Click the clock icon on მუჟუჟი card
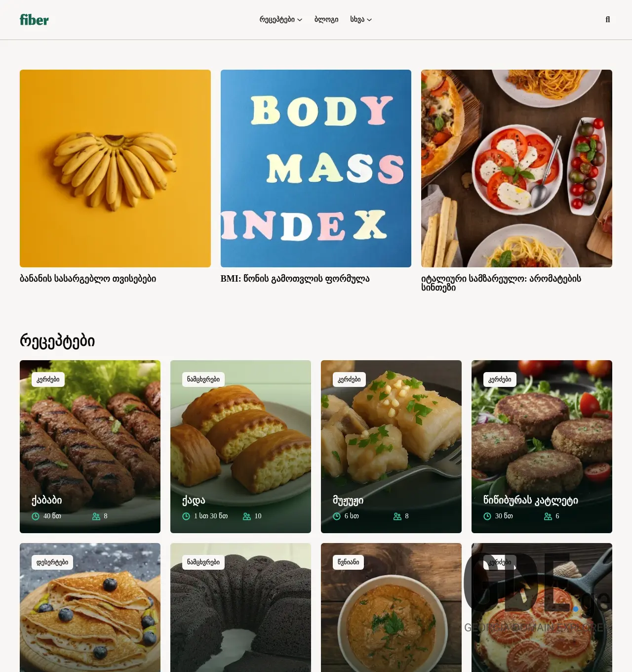 click(337, 516)
